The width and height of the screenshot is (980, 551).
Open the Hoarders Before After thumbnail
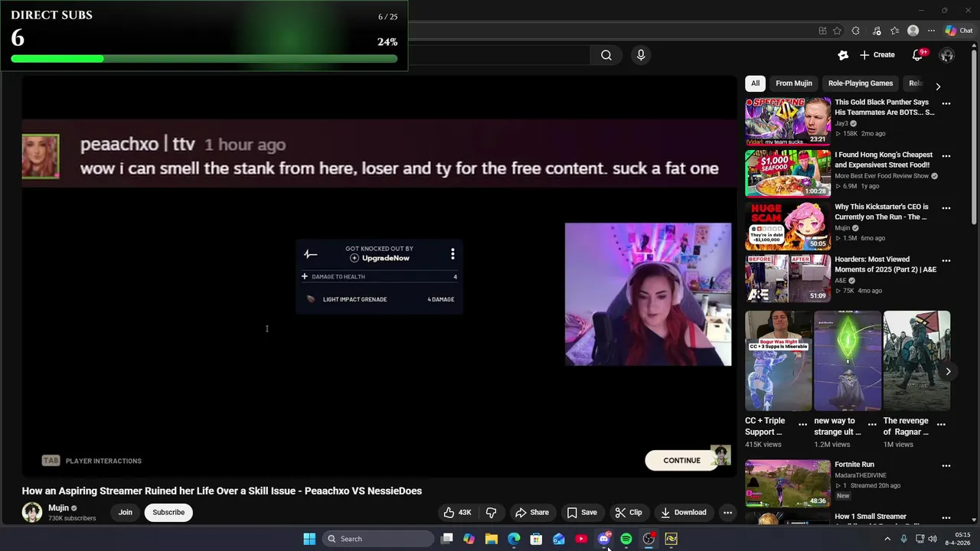[x=788, y=278]
